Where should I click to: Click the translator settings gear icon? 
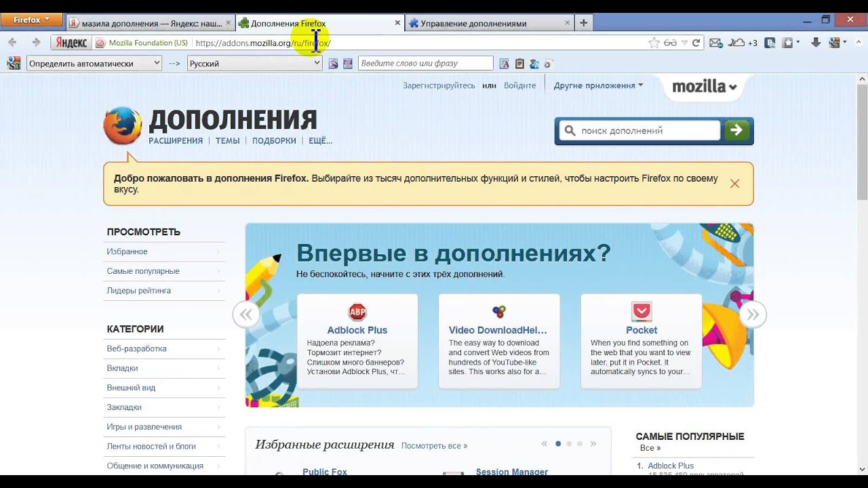click(x=548, y=64)
